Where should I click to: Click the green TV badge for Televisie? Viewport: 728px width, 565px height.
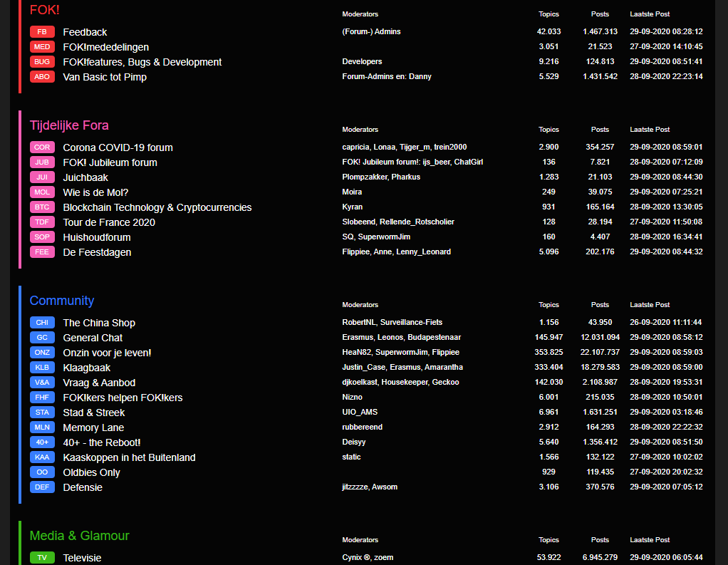[x=42, y=558]
